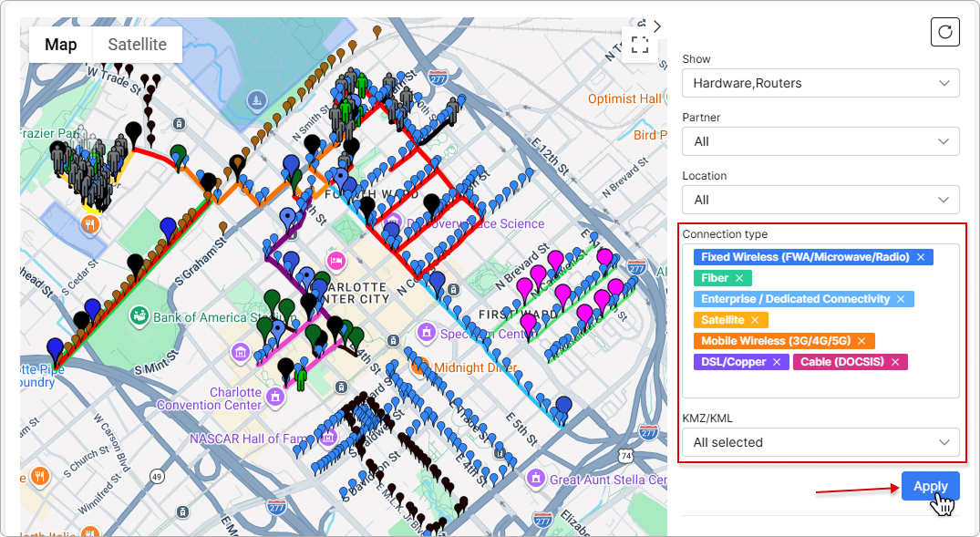Click the Fiber tag label
Viewport: 980px width, 537px height.
tap(715, 278)
